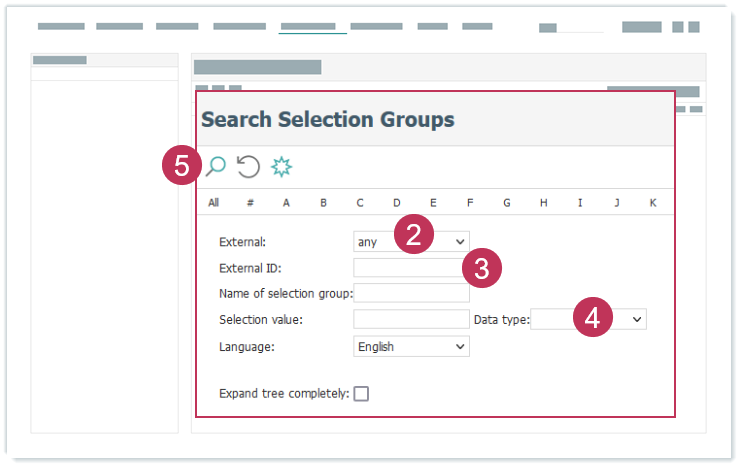Jump to letter K filter
The height and width of the screenshot is (468, 741).
click(x=653, y=203)
